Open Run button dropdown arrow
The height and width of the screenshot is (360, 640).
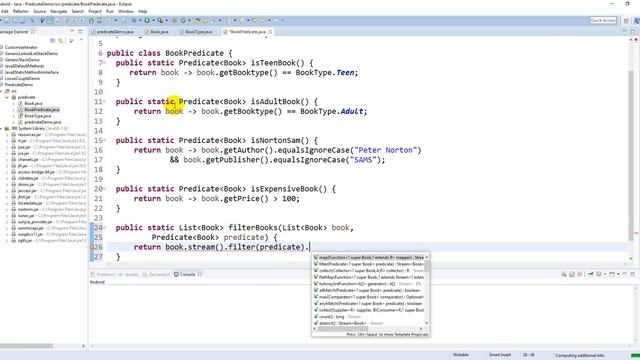coord(153,20)
